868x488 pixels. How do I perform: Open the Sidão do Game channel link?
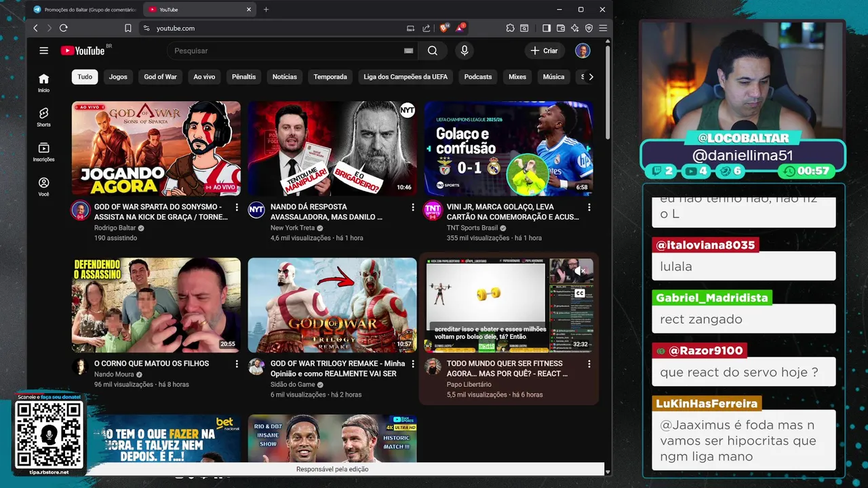[293, 384]
